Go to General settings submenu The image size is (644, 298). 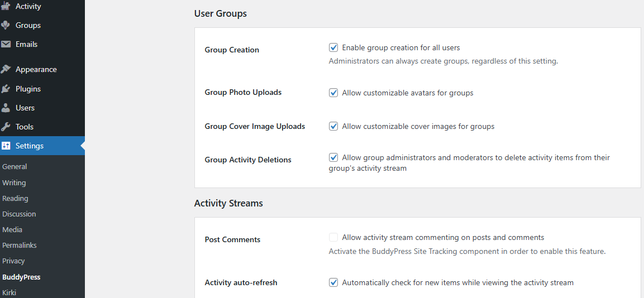(15, 167)
